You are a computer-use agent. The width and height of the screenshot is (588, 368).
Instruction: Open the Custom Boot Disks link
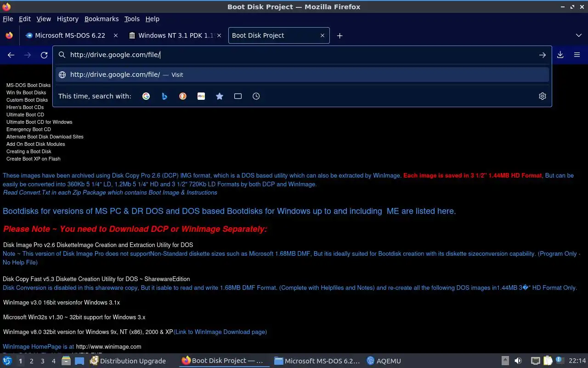coord(27,100)
